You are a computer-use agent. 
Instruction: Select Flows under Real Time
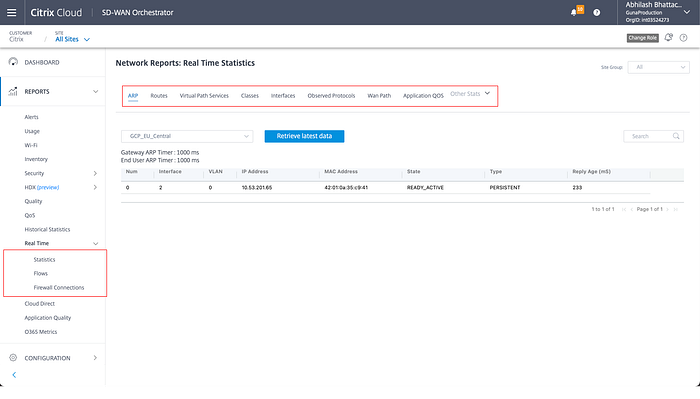[41, 274]
